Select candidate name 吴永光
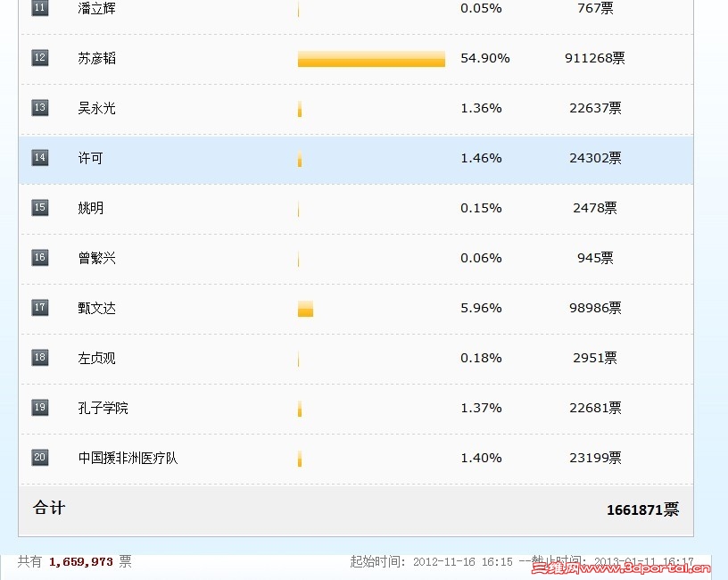Screen dimensions: 728x580 click(x=96, y=108)
